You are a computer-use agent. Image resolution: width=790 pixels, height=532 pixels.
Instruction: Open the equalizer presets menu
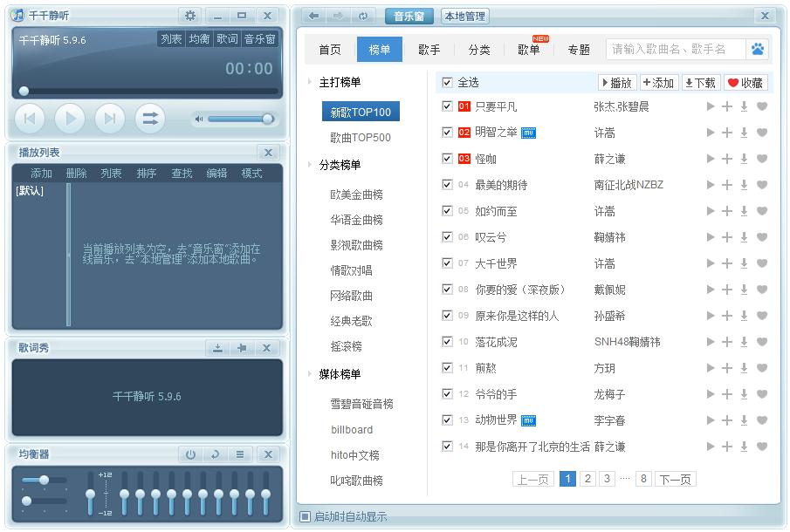click(240, 454)
